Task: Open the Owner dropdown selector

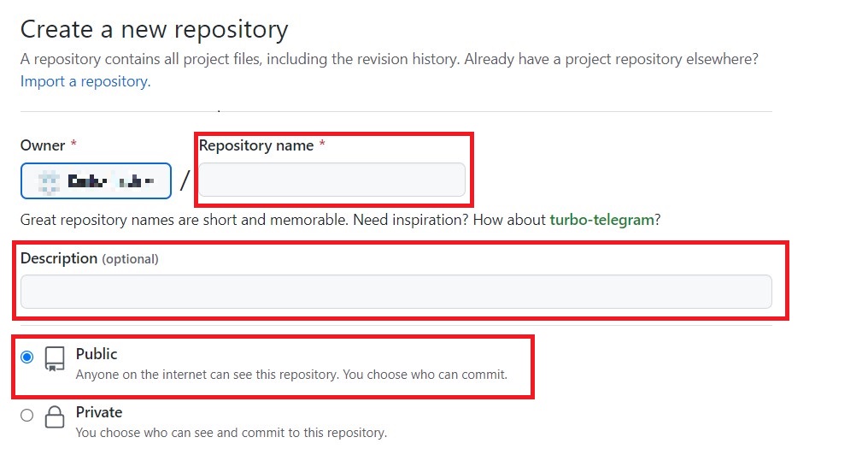Action: coord(96,180)
